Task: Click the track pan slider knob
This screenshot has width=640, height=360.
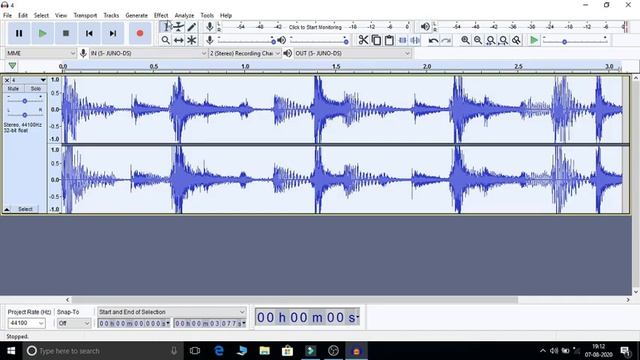Action: pyautogui.click(x=24, y=115)
